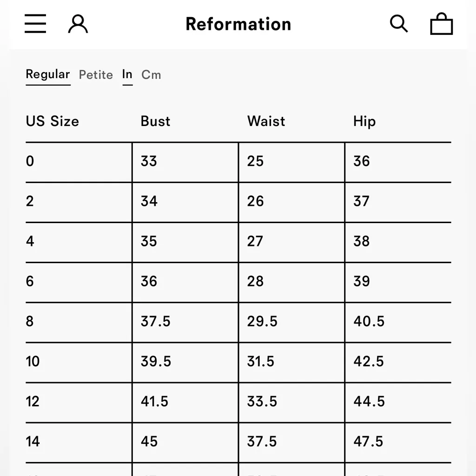Click hip value 44.5 for size 12
476x476 pixels.
click(x=369, y=401)
